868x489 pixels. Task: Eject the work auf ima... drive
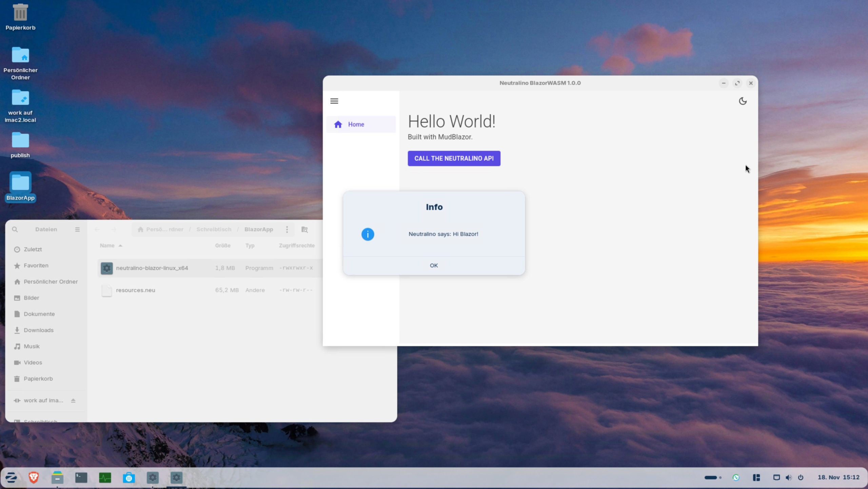(73, 400)
